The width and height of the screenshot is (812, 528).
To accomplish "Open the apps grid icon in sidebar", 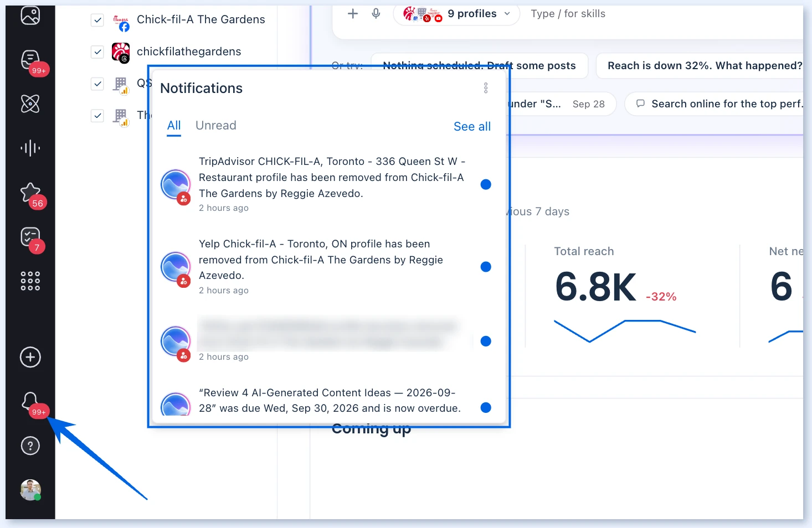I will click(30, 281).
